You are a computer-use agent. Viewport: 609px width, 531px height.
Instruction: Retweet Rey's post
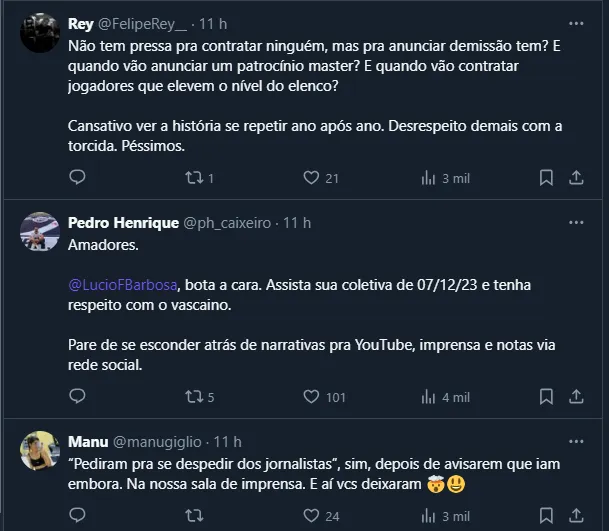194,178
